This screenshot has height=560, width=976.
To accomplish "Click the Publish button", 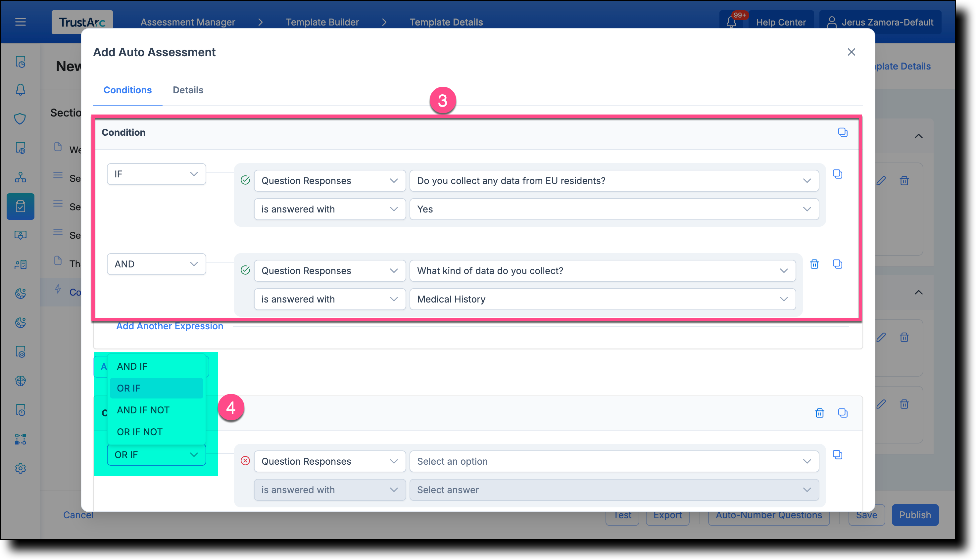I will coord(915,515).
